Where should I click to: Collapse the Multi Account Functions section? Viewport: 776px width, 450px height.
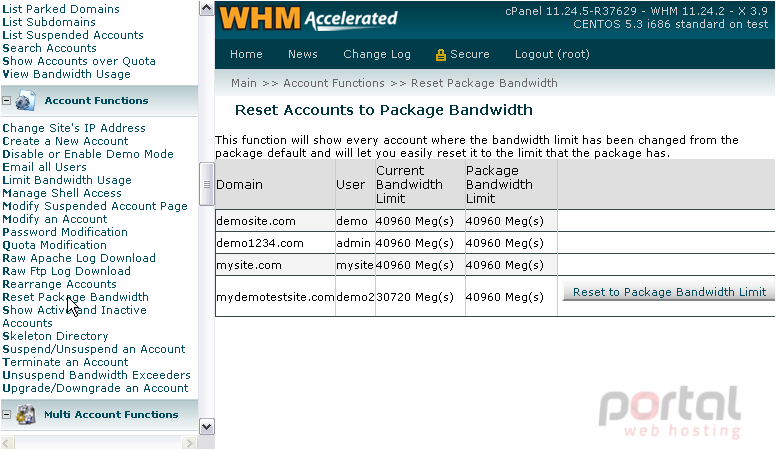click(6, 414)
